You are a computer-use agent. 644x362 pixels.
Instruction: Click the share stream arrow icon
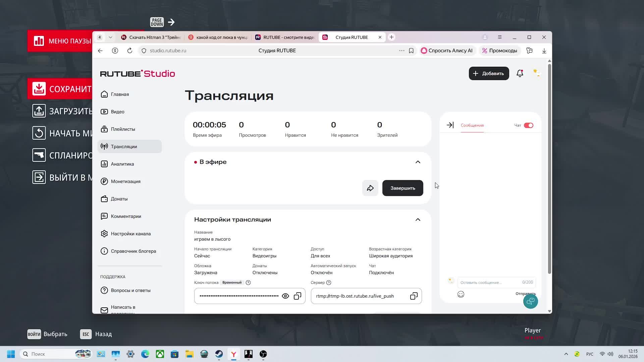click(370, 188)
